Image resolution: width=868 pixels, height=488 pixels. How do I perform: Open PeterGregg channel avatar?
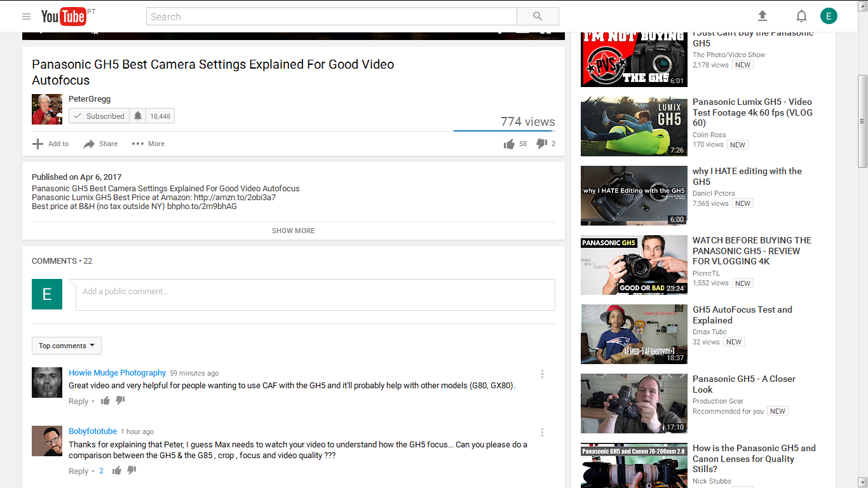click(47, 109)
